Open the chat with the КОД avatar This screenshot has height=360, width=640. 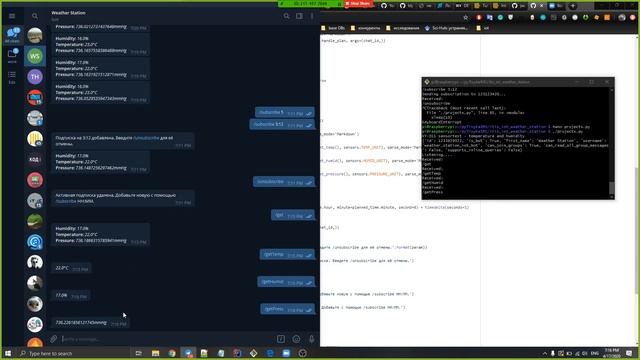click(35, 159)
